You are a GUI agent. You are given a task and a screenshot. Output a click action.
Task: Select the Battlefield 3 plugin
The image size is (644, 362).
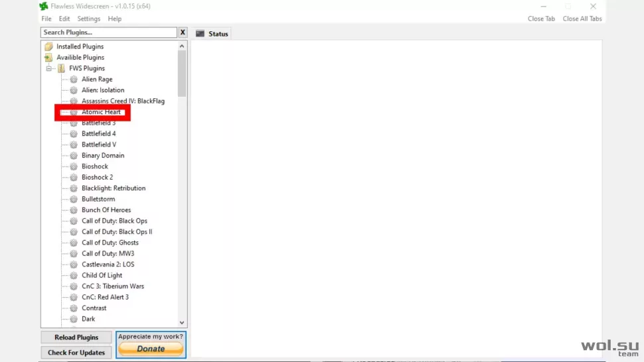[98, 123]
